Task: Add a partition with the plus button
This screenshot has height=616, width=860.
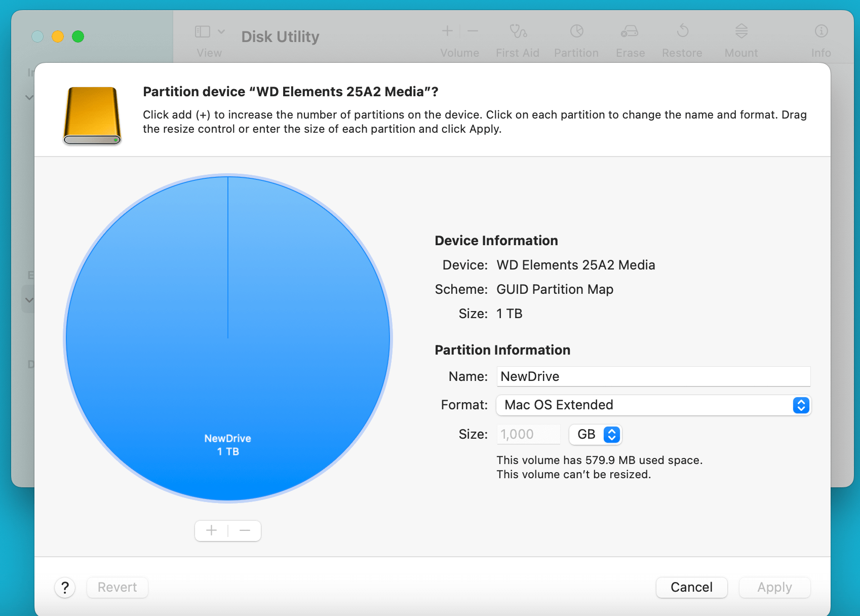Action: [x=211, y=530]
